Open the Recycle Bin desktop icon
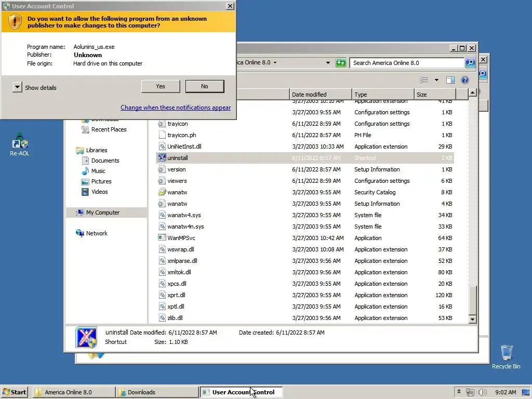The image size is (532, 399). click(x=506, y=356)
